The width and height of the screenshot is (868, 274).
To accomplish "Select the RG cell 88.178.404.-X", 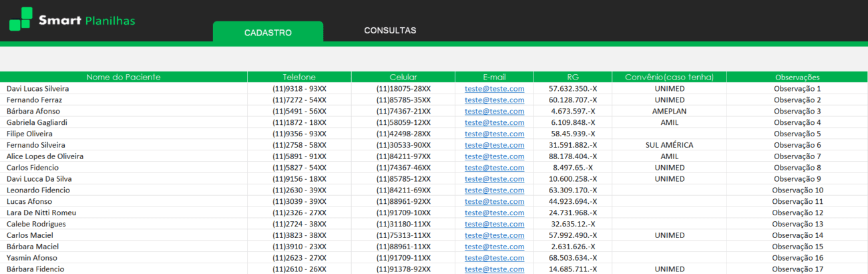I will click(x=572, y=156).
